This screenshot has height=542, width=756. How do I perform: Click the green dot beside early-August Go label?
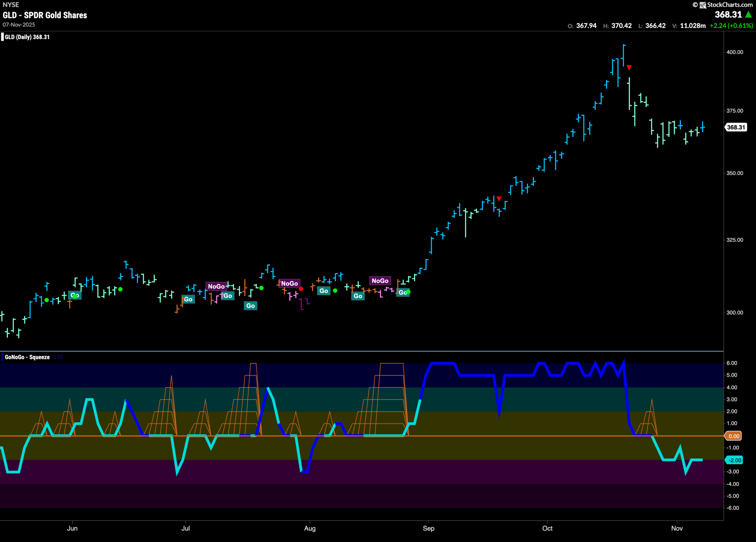pyautogui.click(x=335, y=291)
